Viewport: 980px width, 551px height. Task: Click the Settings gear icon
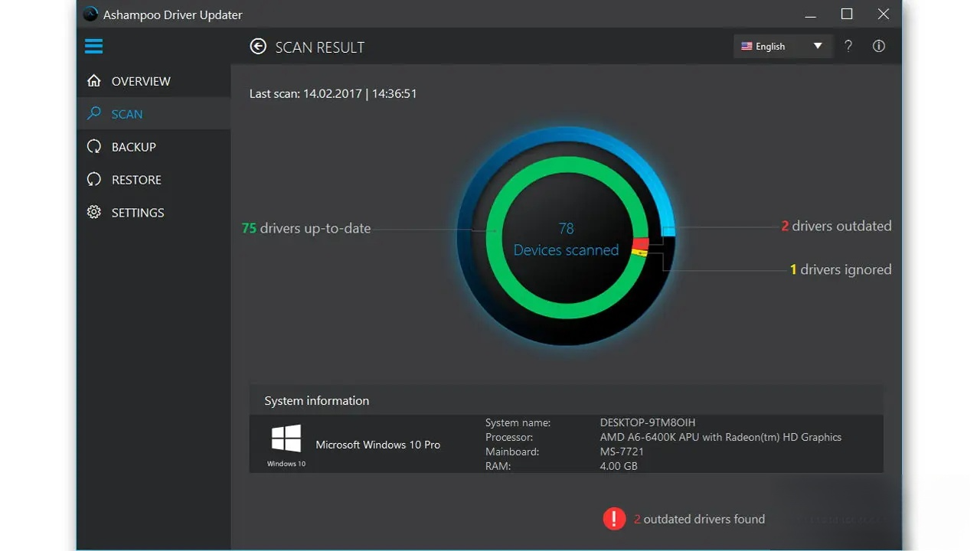[94, 213]
